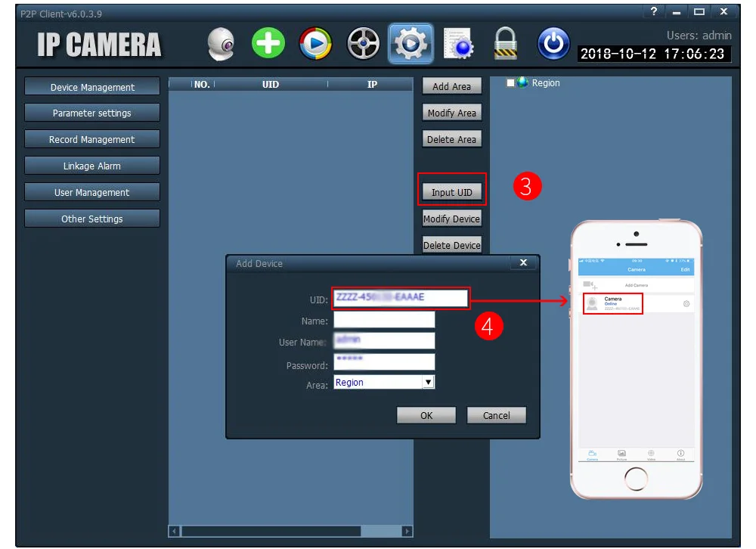Open the colorful playback icon
756x549 pixels.
tap(315, 43)
